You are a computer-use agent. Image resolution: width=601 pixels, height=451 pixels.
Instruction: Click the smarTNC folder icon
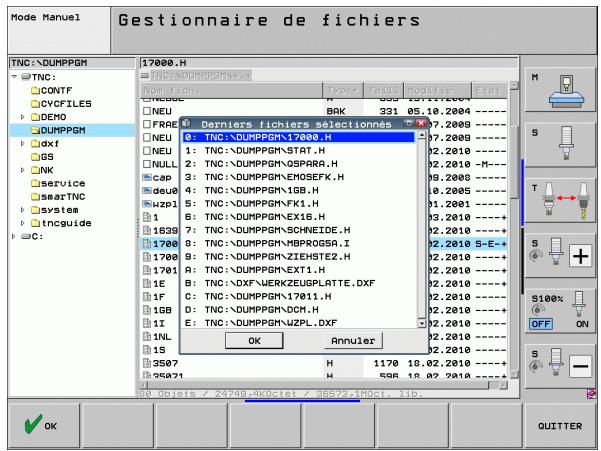(x=35, y=197)
